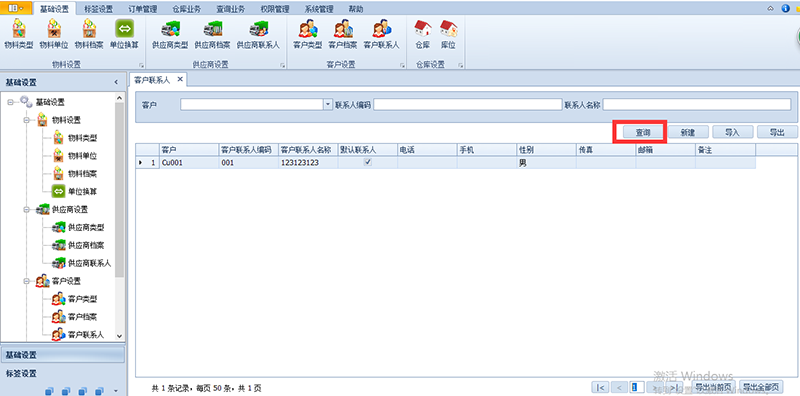Switch to the 查询业务 ribbon tab
800x396 pixels.
tap(230, 9)
